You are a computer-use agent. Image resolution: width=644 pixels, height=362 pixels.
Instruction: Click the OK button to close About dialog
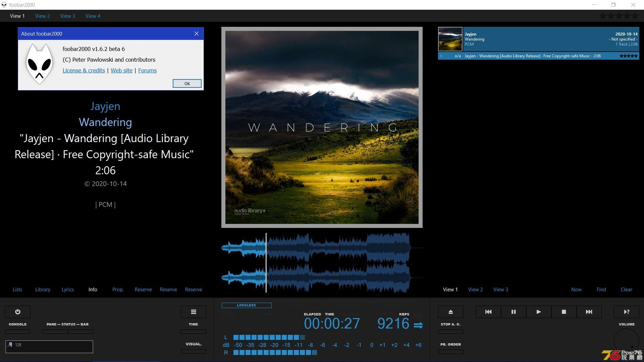click(187, 83)
